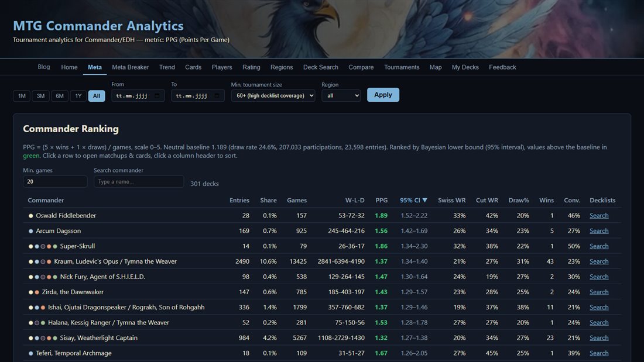Open the Rating tab

tap(251, 67)
